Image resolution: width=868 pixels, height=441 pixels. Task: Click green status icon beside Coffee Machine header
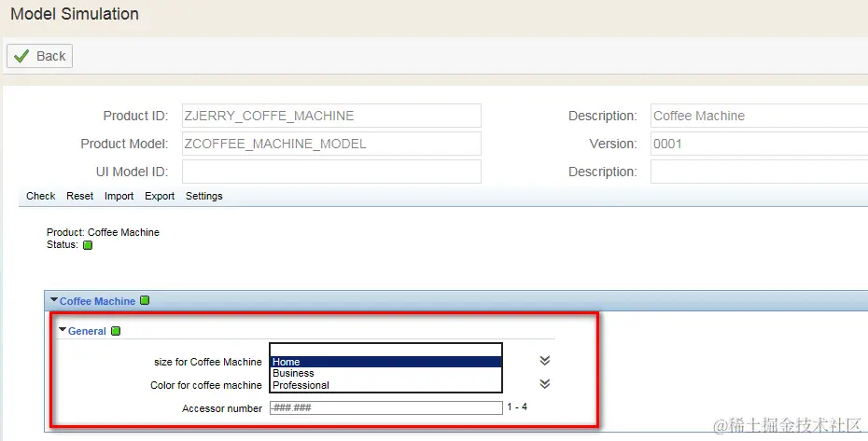(x=145, y=300)
